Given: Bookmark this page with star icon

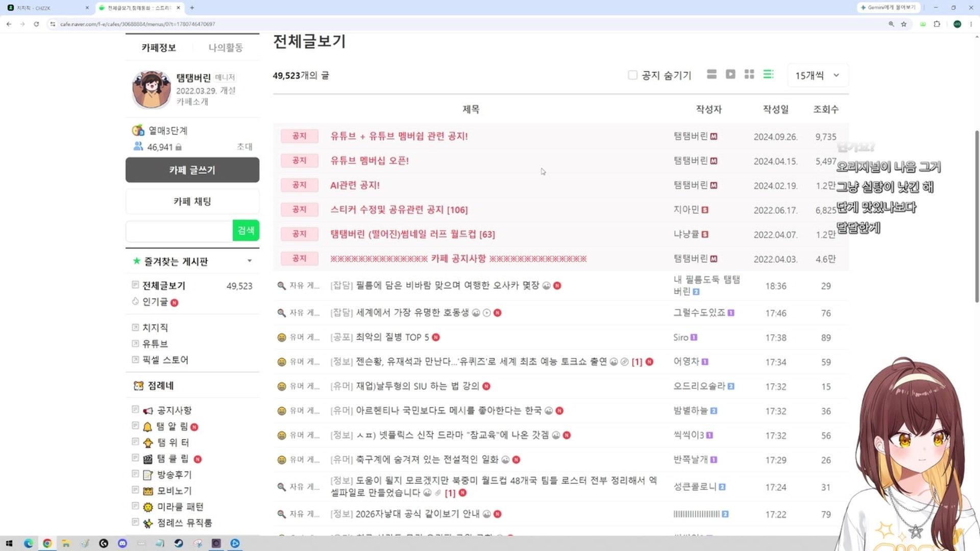Looking at the screenshot, I should pyautogui.click(x=903, y=24).
